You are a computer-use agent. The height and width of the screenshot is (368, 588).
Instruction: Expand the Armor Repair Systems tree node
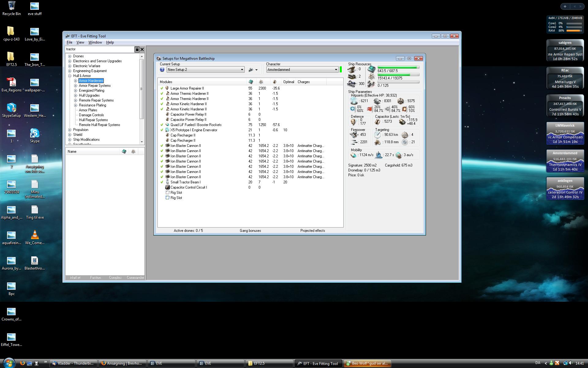tap(76, 86)
